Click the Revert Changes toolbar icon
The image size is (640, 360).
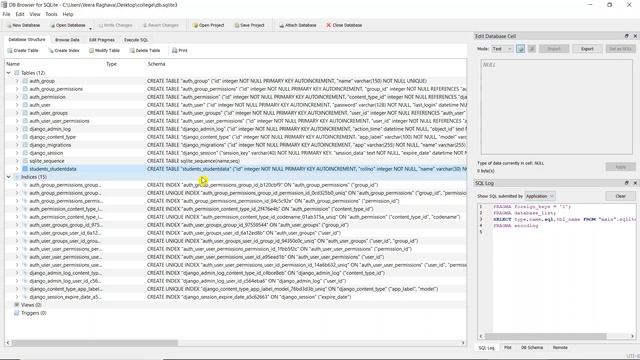coord(144,25)
